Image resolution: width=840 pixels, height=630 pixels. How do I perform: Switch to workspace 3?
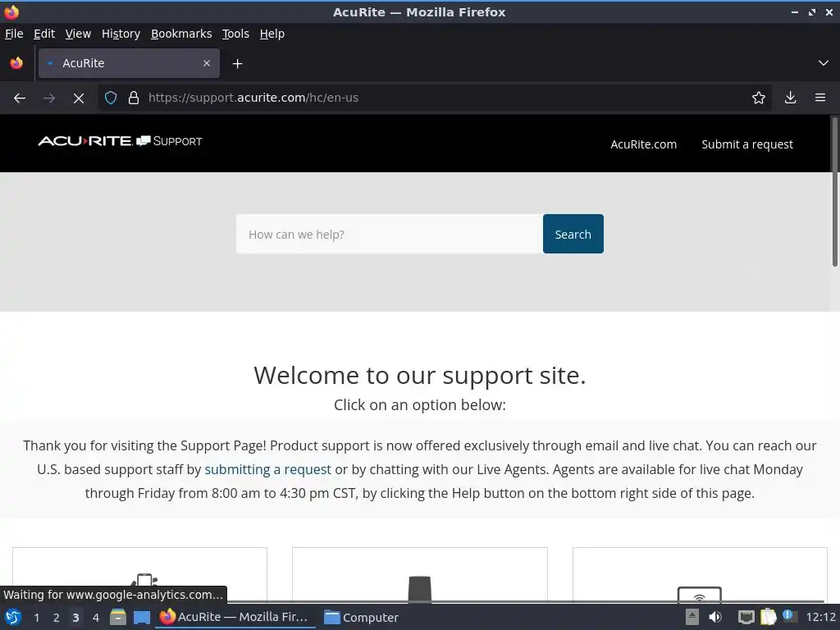point(75,618)
